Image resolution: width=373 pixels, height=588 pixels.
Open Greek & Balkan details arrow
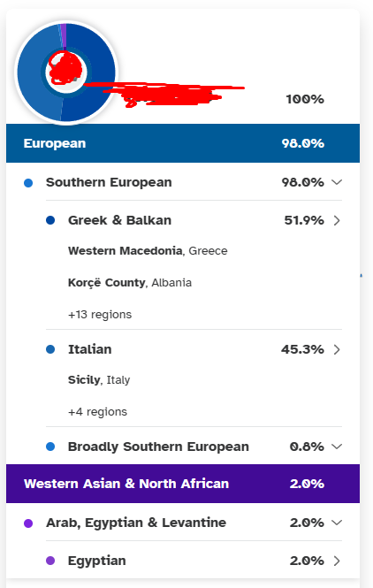pyautogui.click(x=337, y=220)
